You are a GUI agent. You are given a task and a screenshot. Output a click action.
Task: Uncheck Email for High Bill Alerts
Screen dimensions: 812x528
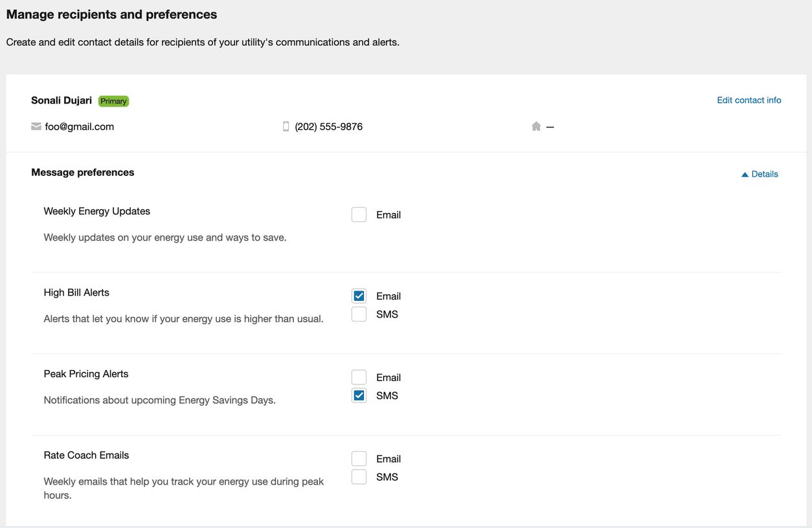click(x=359, y=296)
